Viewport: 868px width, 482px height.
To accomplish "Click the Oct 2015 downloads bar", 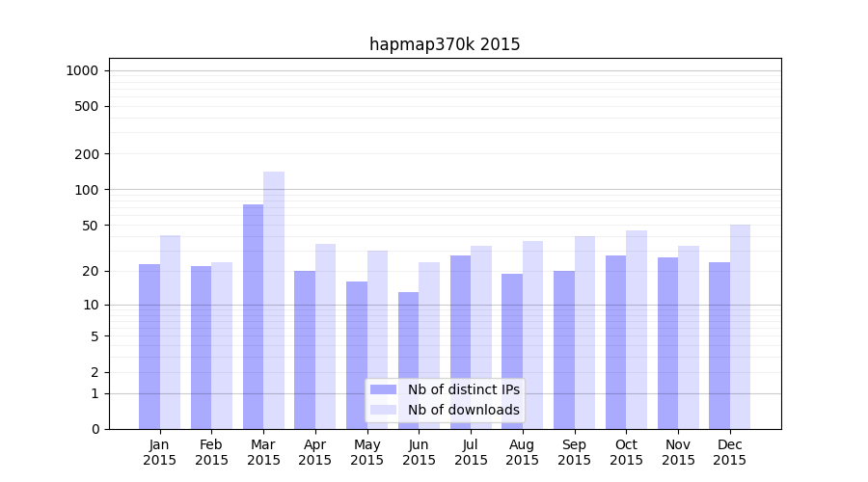I will point(637,330).
